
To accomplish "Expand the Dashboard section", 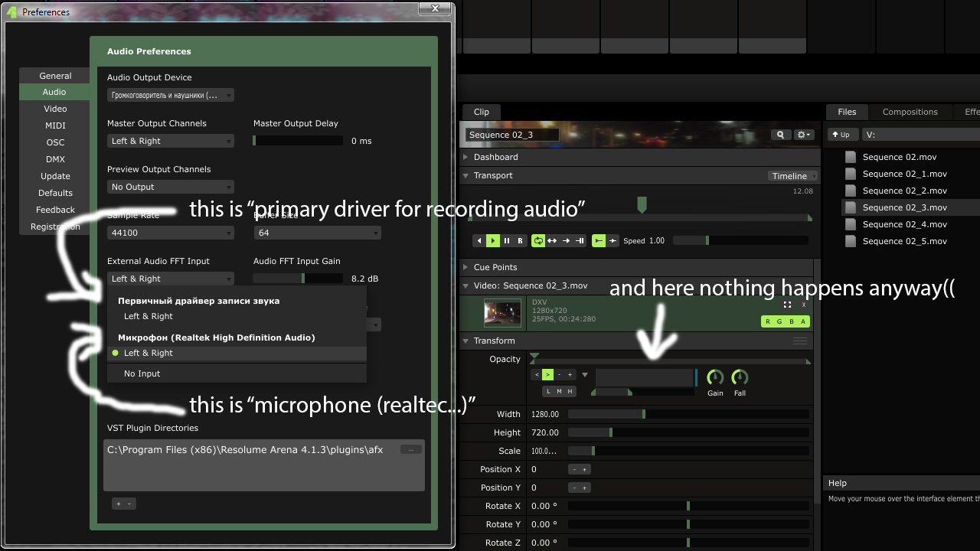I will click(x=495, y=157).
